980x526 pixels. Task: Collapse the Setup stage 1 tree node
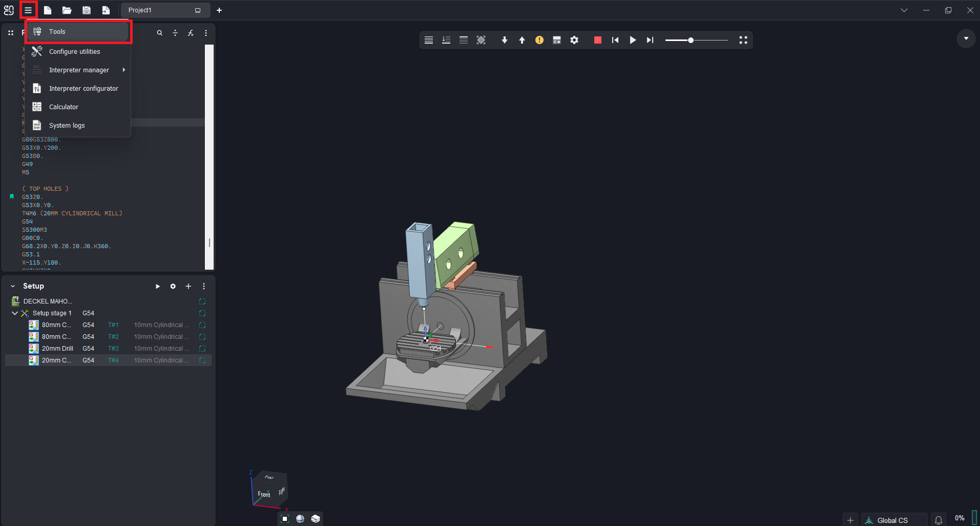point(14,313)
